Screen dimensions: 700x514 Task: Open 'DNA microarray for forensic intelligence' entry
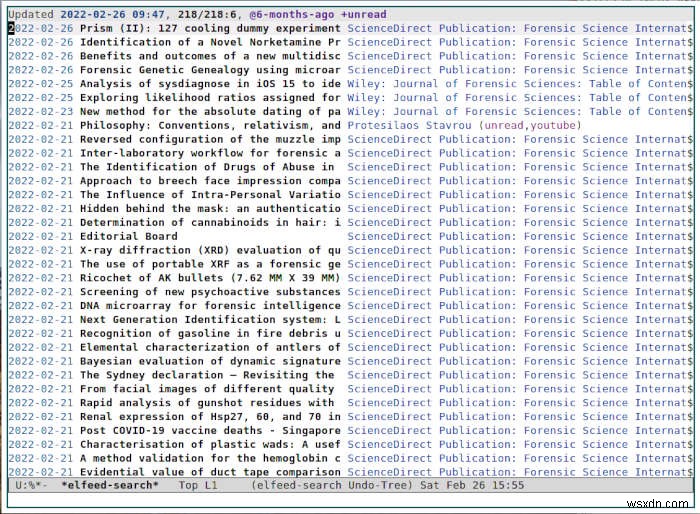click(210, 305)
